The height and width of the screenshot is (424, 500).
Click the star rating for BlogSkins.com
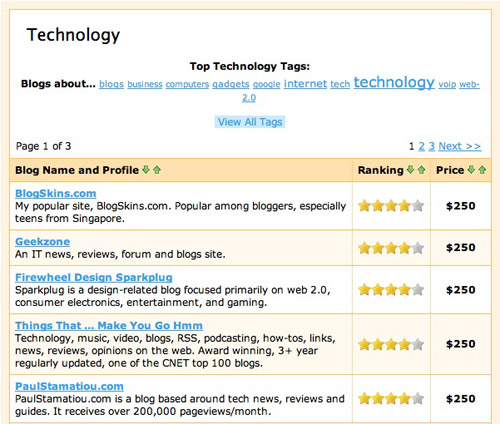click(x=391, y=206)
